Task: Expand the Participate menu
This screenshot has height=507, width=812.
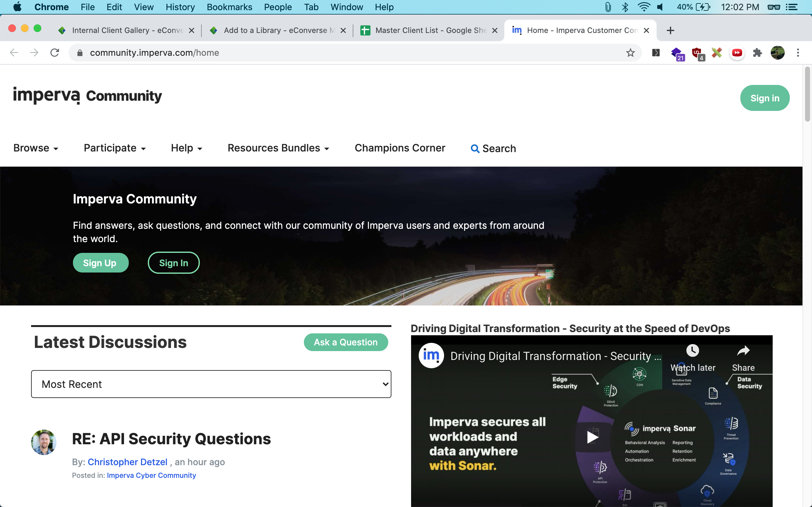Action: (x=115, y=148)
